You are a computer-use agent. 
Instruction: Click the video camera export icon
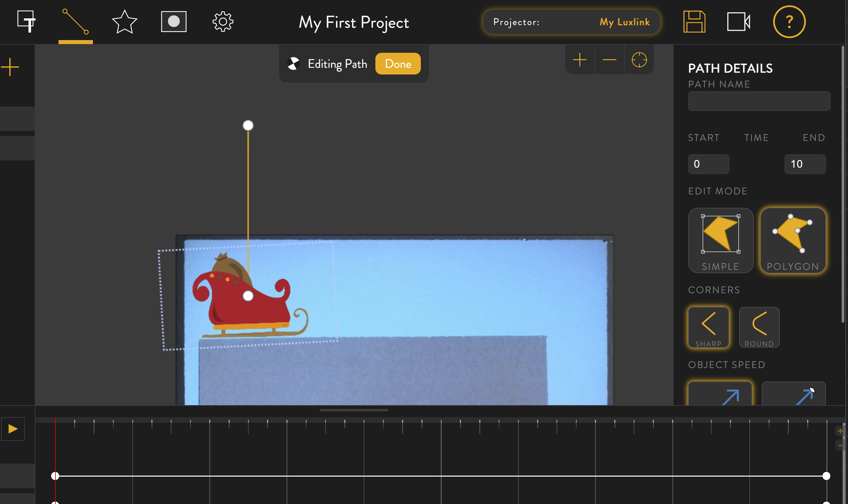(738, 22)
